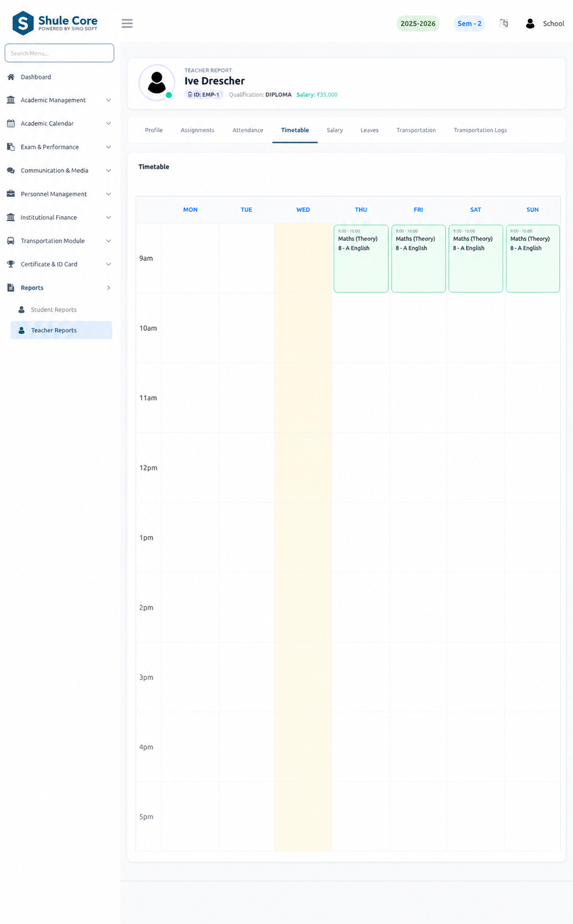
Task: Open Friday Maths (Theory) class block
Action: click(x=418, y=258)
